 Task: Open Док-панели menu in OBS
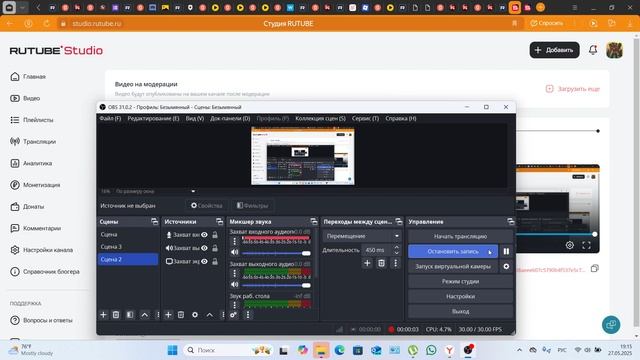coord(230,118)
